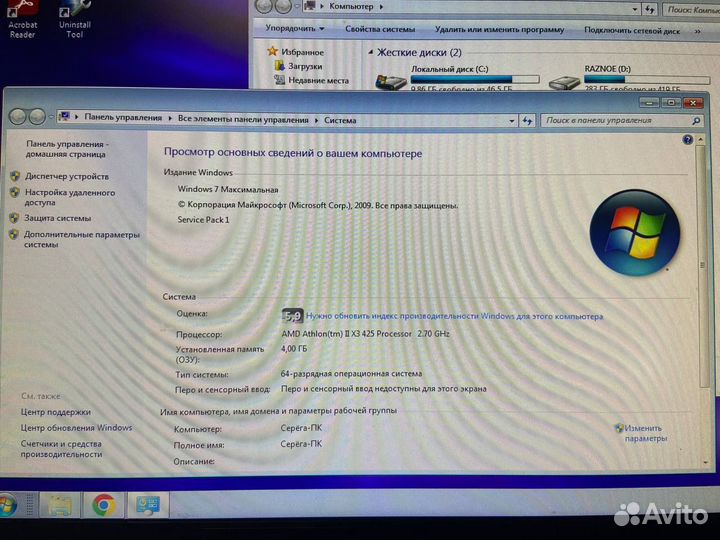720x540 pixels.
Task: Click the Избранное star icon in Explorer
Action: 273,51
